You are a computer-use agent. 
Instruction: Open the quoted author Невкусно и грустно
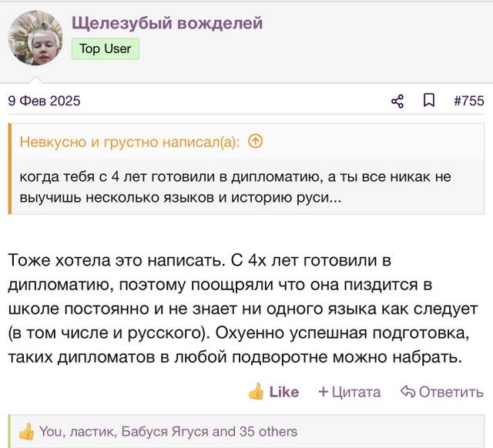129,142
